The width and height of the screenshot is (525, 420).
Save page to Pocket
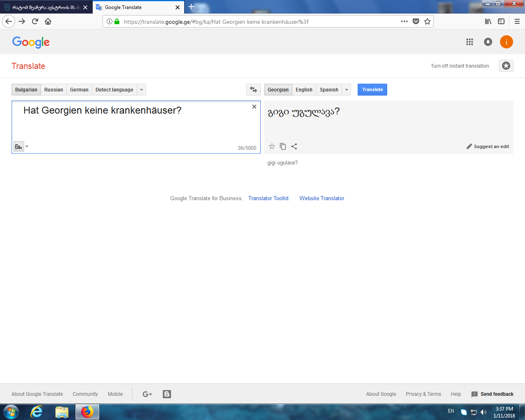pyautogui.click(x=416, y=21)
